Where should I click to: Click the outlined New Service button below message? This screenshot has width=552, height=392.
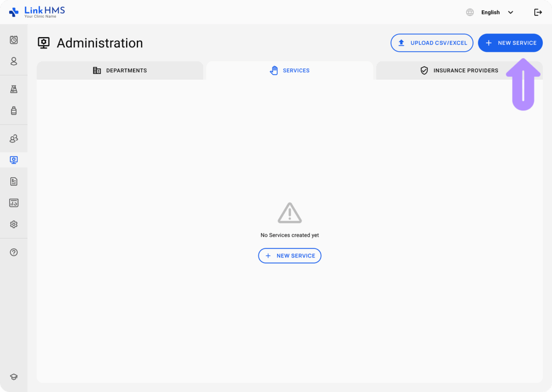tap(289, 256)
